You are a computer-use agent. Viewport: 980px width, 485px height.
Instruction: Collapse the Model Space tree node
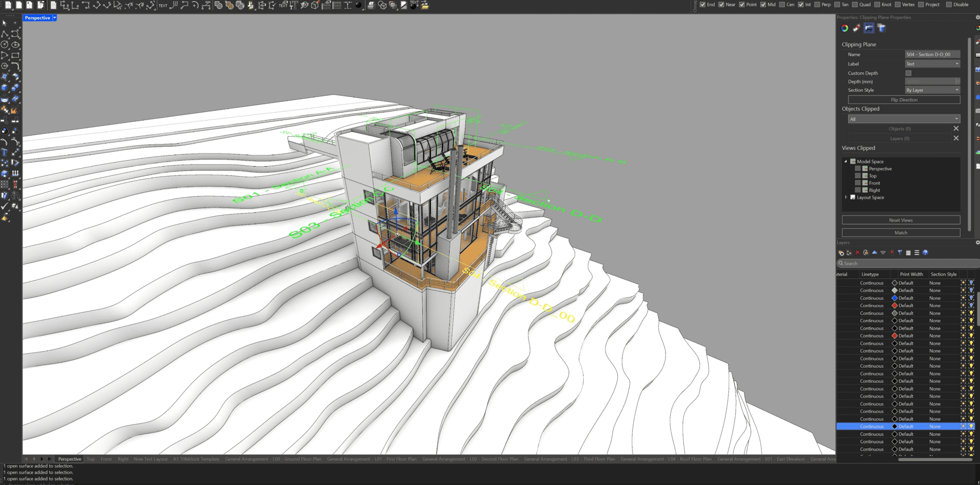tap(845, 161)
